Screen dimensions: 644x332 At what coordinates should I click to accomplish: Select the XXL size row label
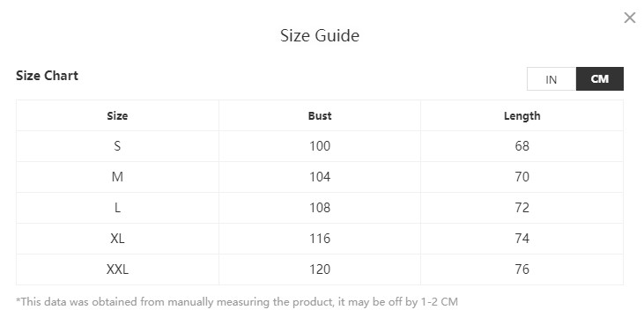click(x=117, y=269)
